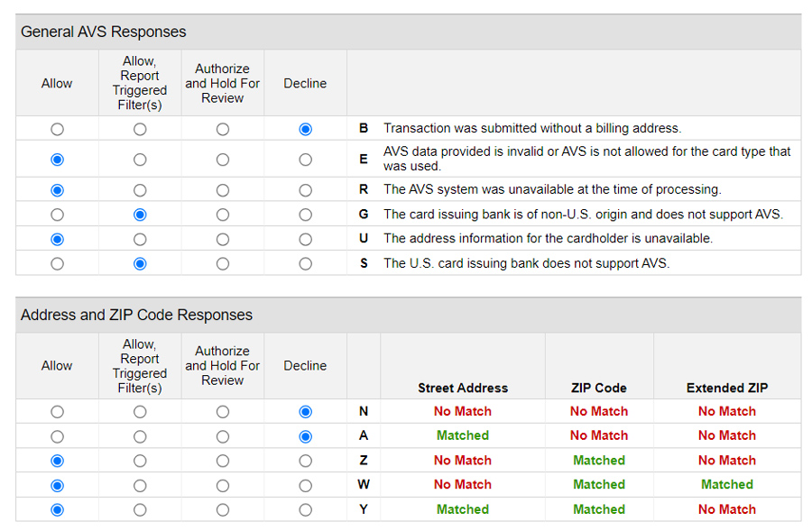Set code S to Allow
Viewport: 812px width, 531px height.
[x=57, y=264]
